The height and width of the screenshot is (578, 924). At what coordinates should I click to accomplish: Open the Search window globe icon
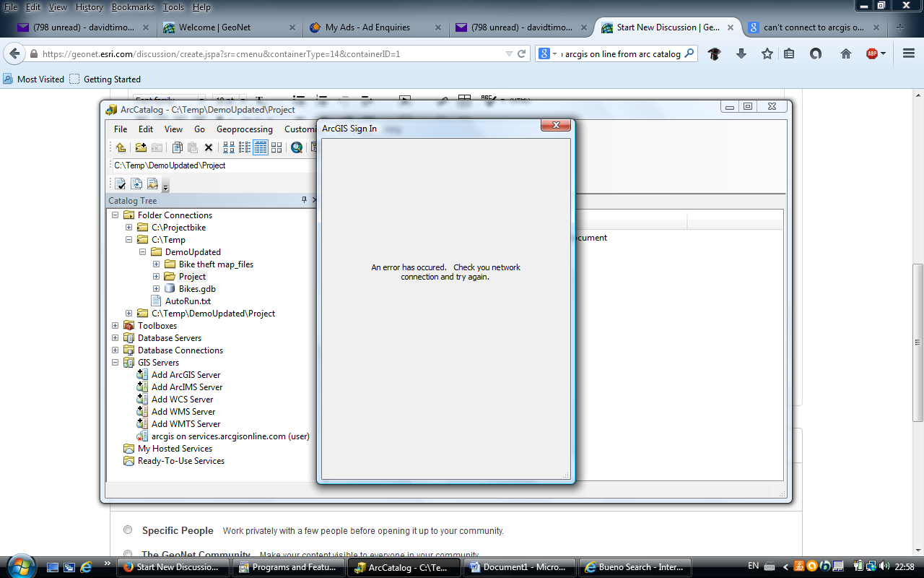297,147
